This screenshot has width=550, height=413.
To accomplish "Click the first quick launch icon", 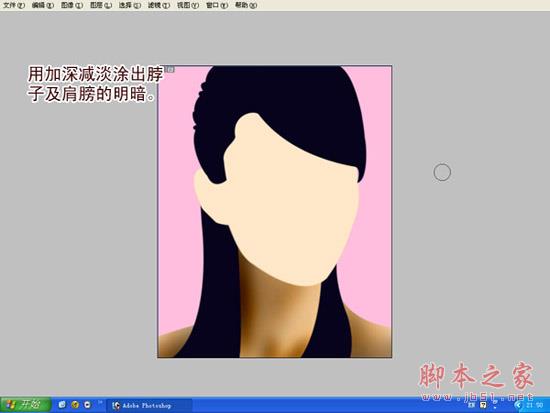I will point(62,405).
